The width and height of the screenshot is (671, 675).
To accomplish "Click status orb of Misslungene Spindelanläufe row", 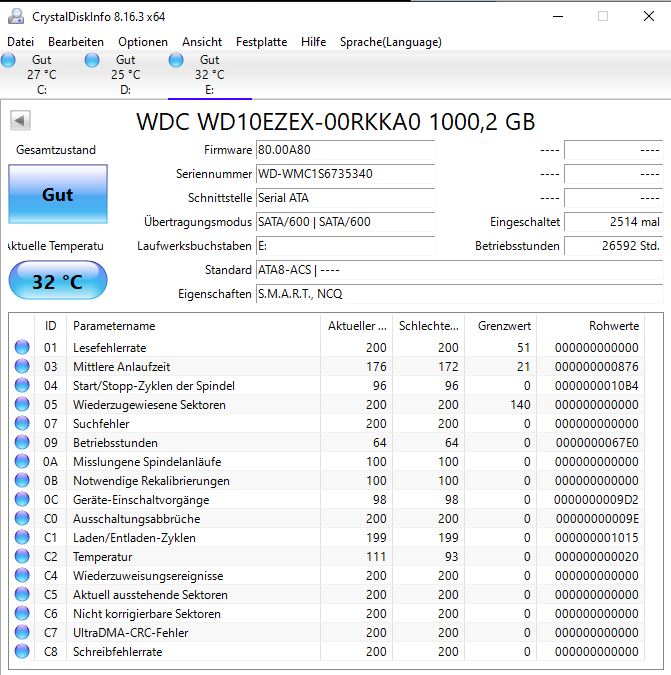I will point(22,461).
